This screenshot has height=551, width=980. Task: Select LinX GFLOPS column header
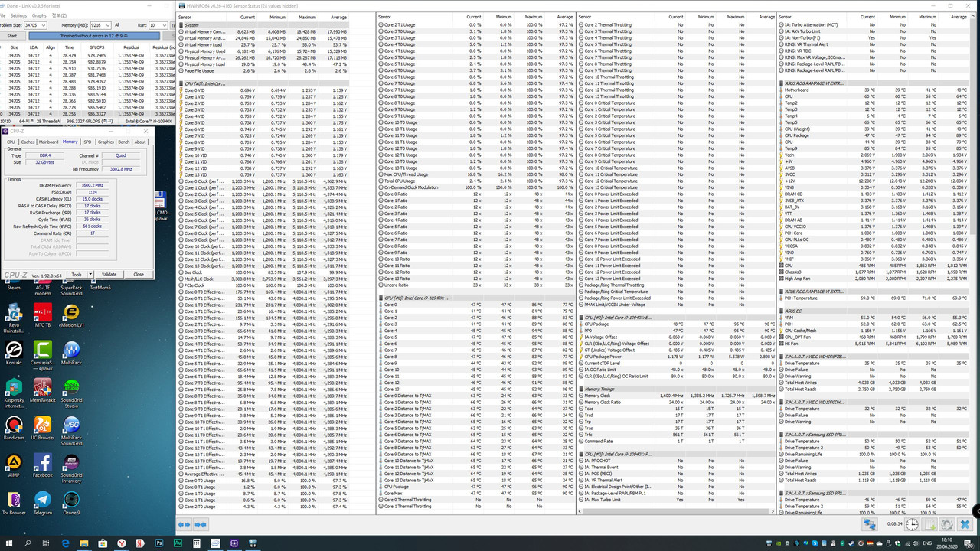96,47
